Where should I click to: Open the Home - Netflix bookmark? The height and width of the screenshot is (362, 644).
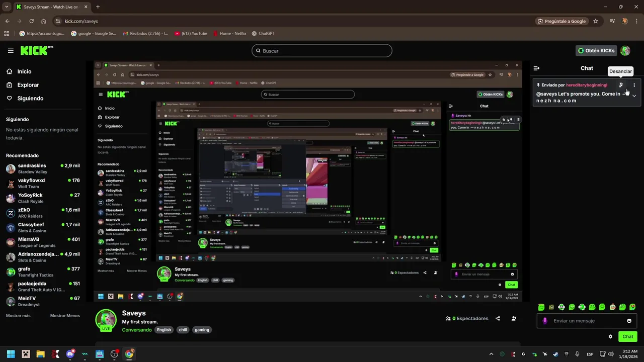point(229,34)
